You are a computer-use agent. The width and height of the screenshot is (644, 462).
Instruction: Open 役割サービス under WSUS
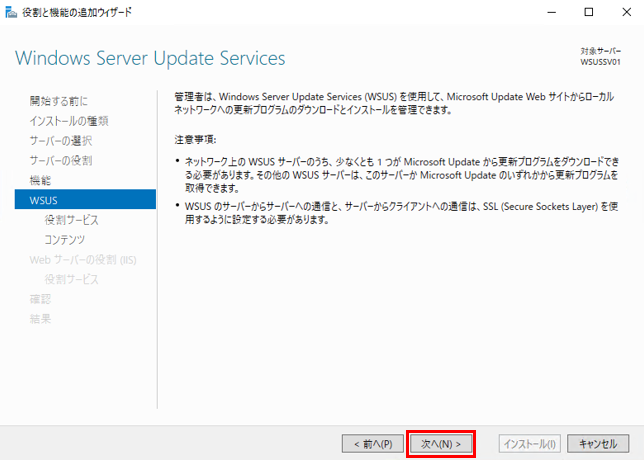pyautogui.click(x=71, y=220)
